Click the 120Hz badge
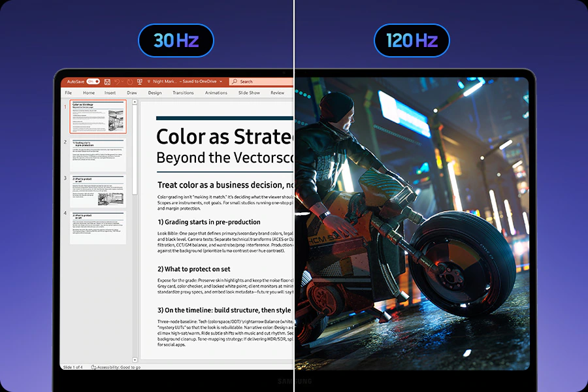588x392 pixels. coord(412,41)
